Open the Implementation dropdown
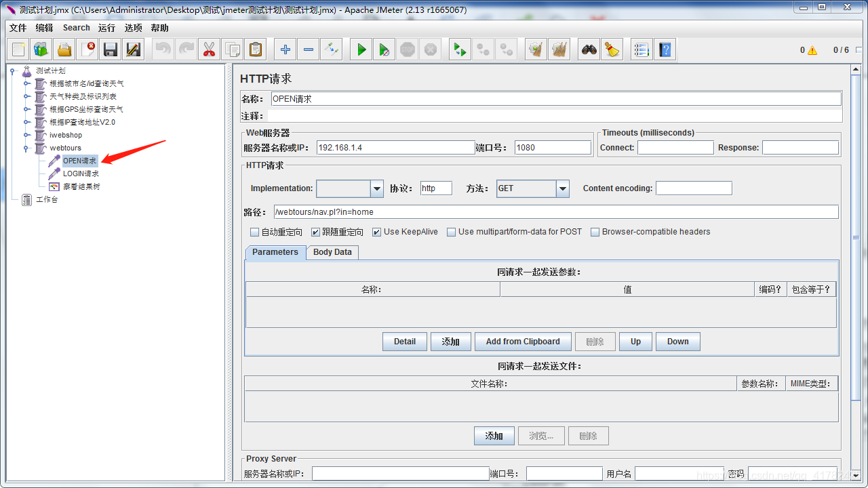 377,188
